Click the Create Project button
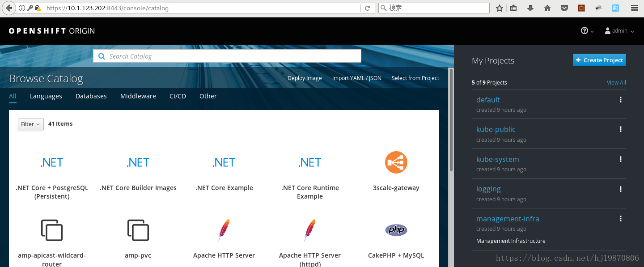Viewport: 644px width, 267px height. point(599,60)
